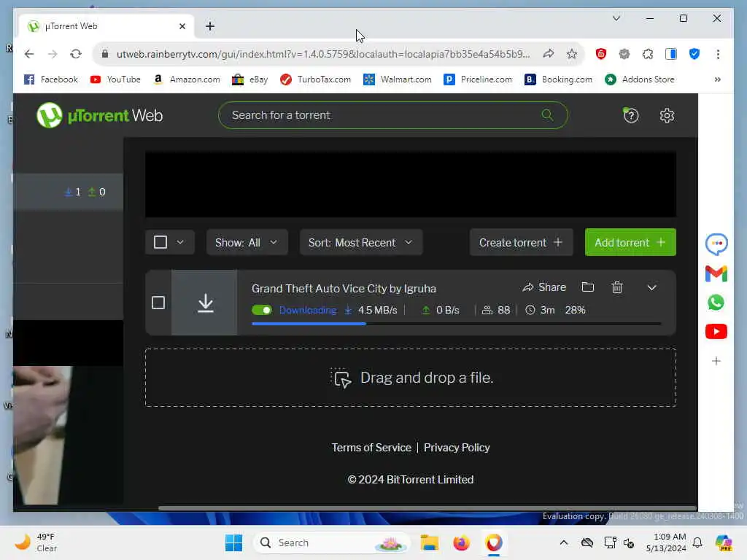Open the Amazon.com bookmark
The height and width of the screenshot is (560, 747).
[187, 79]
